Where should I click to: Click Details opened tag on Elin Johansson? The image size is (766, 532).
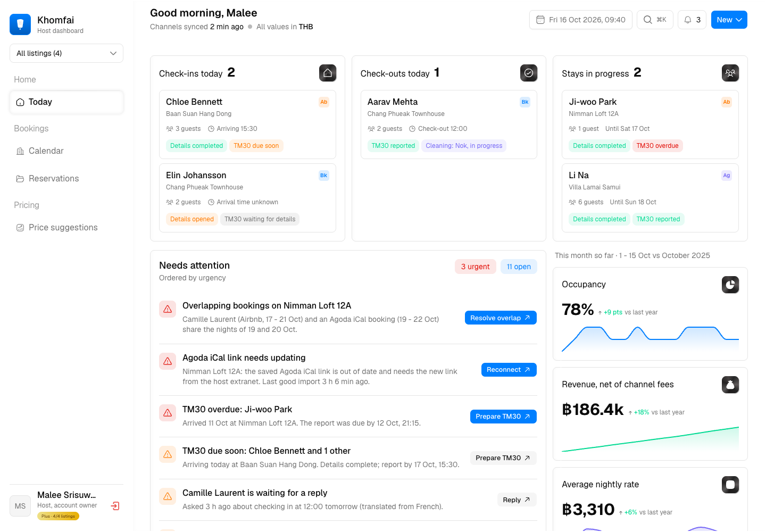[x=192, y=219]
